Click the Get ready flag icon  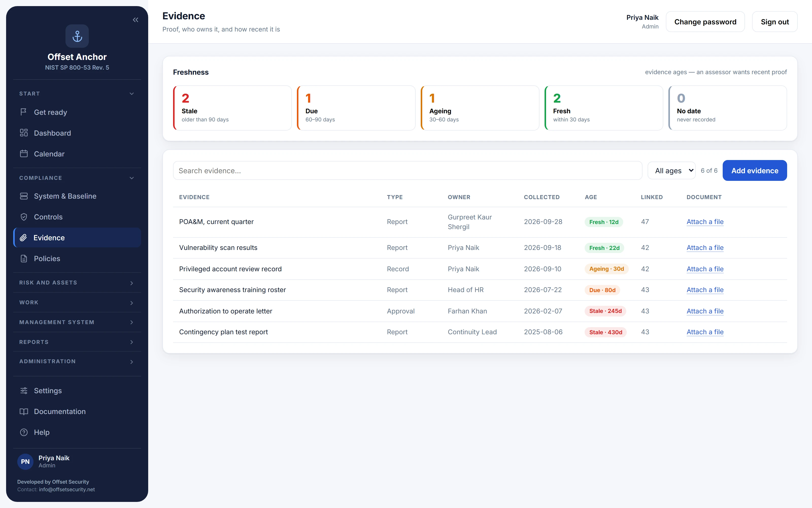pos(24,112)
